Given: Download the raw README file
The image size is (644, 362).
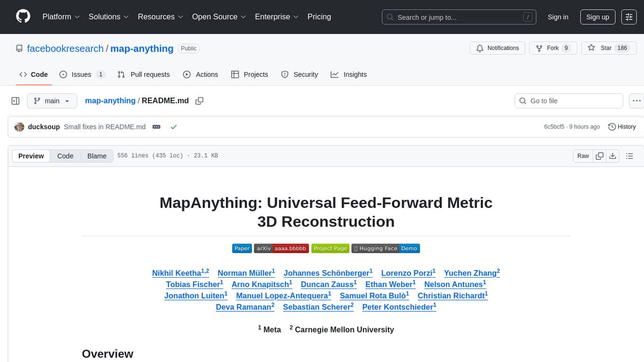Looking at the screenshot, I should tap(612, 156).
